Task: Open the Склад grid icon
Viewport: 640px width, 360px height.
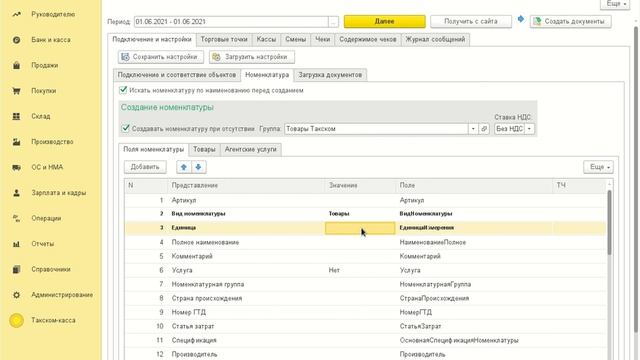Action: coord(16,116)
